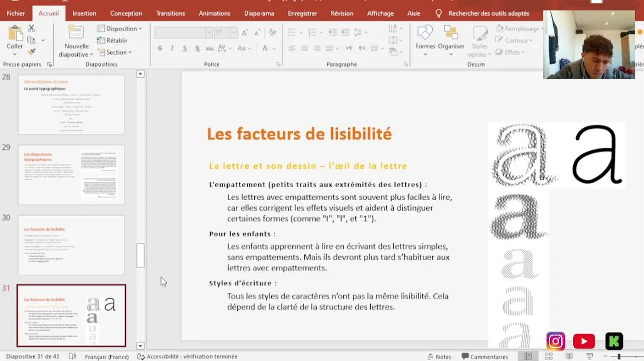Justify text in Paragraphe group
Screen dimensions: 644x361
point(330,49)
